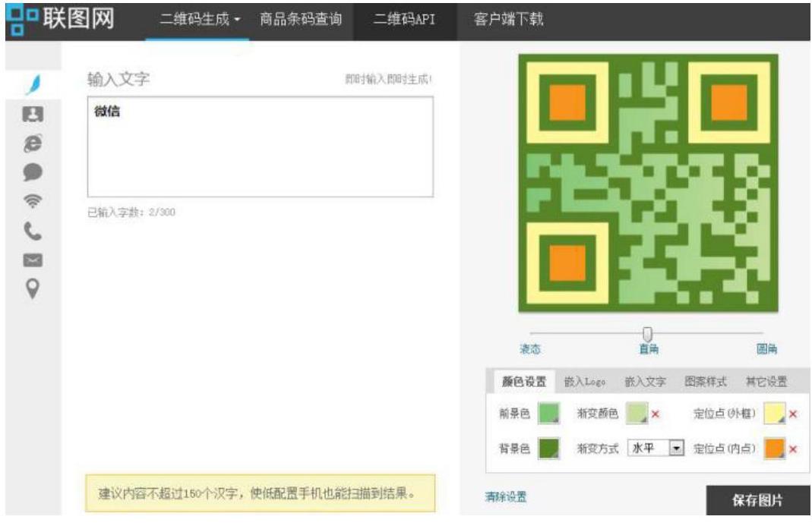Click the 清除设置 link
812x529 pixels.
point(505,497)
